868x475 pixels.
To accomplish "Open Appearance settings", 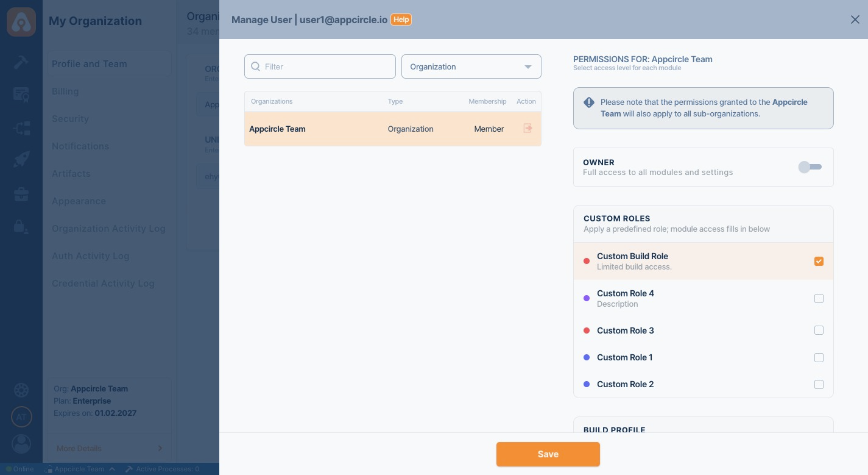I will tap(79, 201).
